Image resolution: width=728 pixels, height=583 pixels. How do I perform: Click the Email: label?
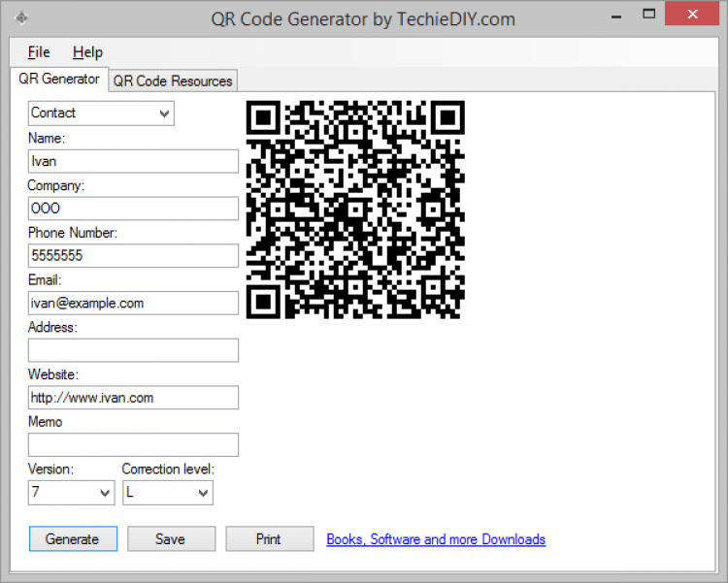coord(45,280)
